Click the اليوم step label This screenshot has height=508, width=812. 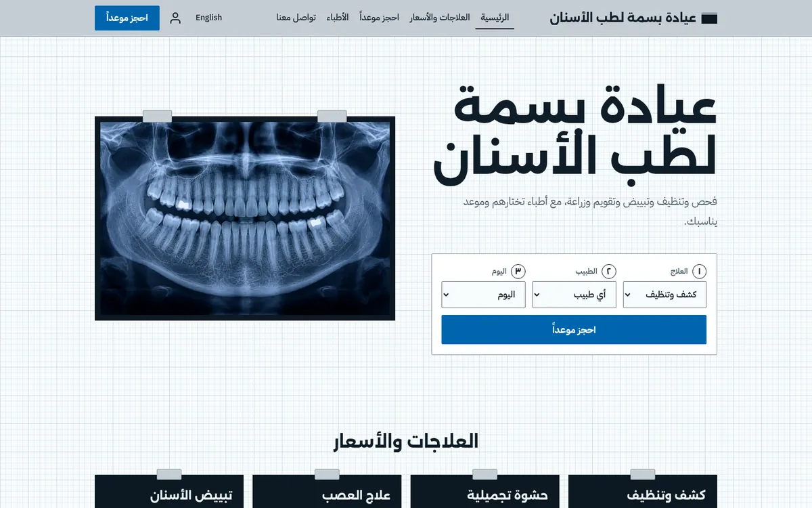pos(499,271)
